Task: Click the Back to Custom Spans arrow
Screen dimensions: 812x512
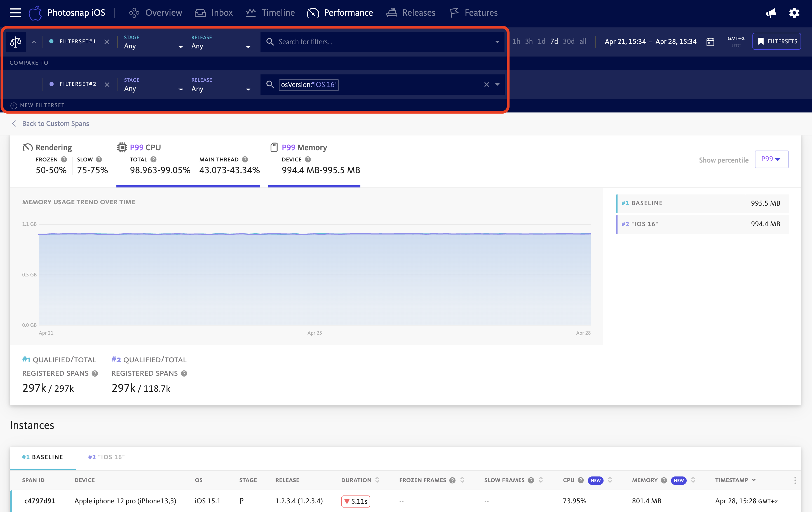Action: (x=14, y=123)
